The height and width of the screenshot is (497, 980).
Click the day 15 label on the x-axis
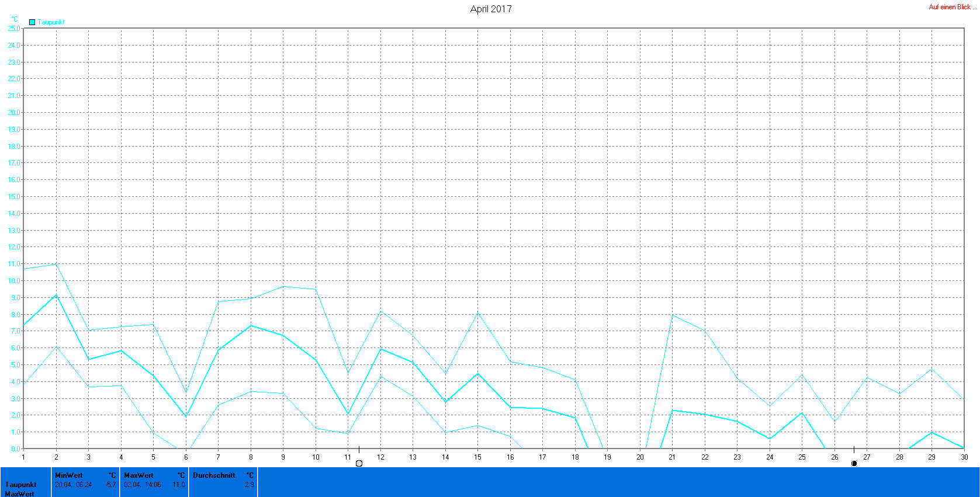477,457
